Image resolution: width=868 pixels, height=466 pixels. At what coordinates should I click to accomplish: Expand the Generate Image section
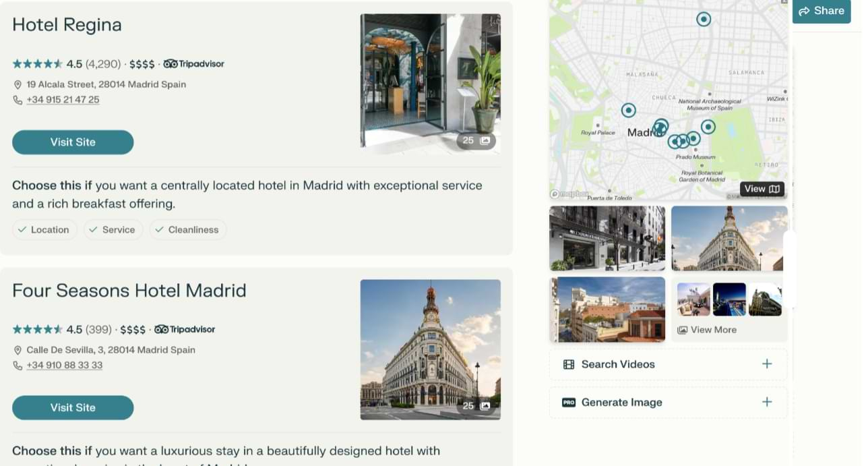(668, 403)
